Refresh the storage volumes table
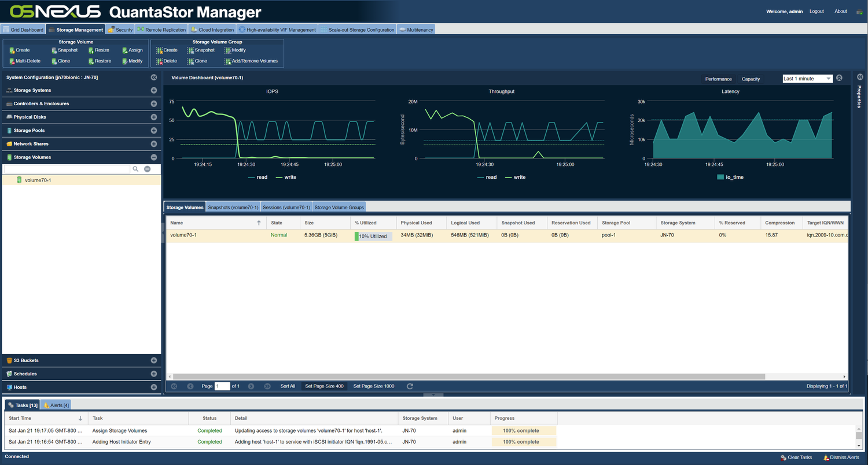This screenshot has height=465, width=868. click(x=410, y=386)
